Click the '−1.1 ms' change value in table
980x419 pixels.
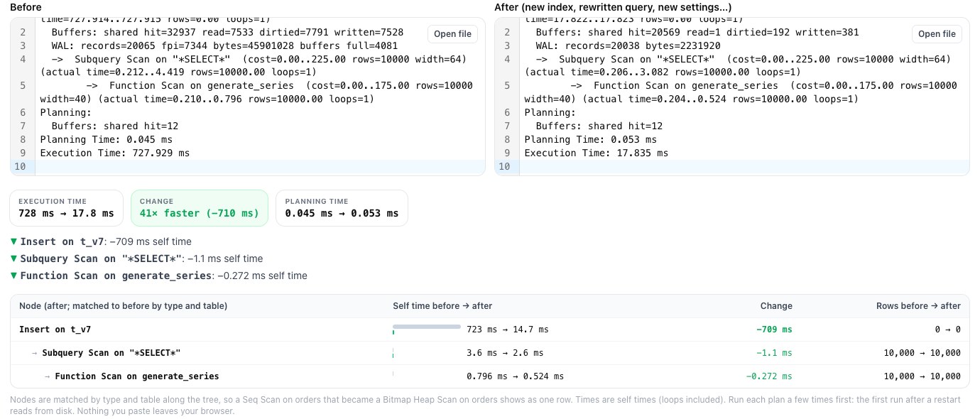774,353
